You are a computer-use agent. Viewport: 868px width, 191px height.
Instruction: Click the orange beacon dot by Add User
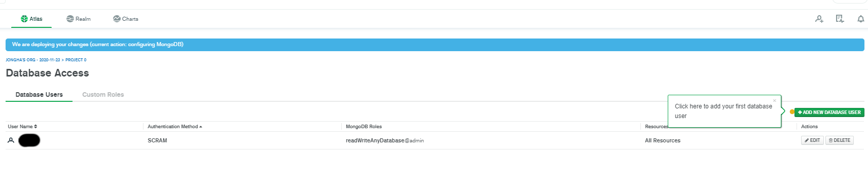792,112
